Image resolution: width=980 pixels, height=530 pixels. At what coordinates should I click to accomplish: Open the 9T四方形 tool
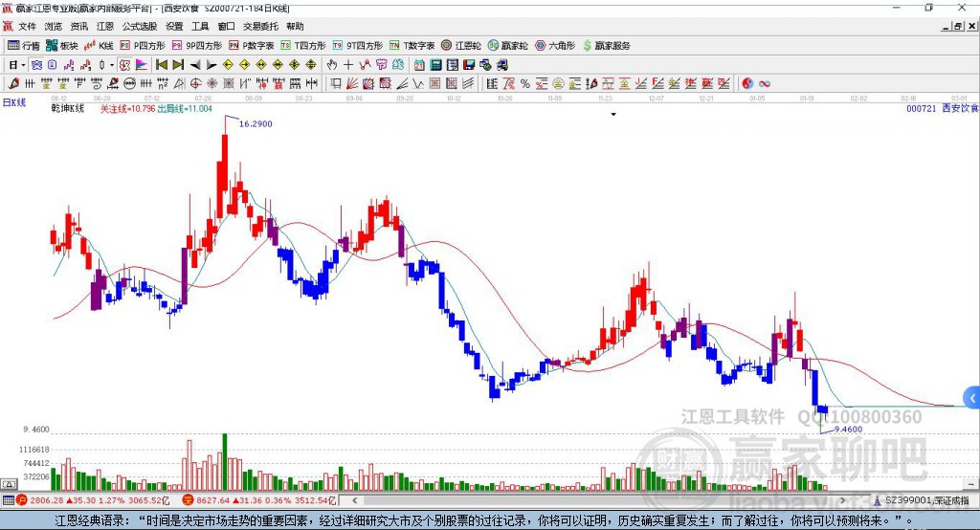[358, 46]
